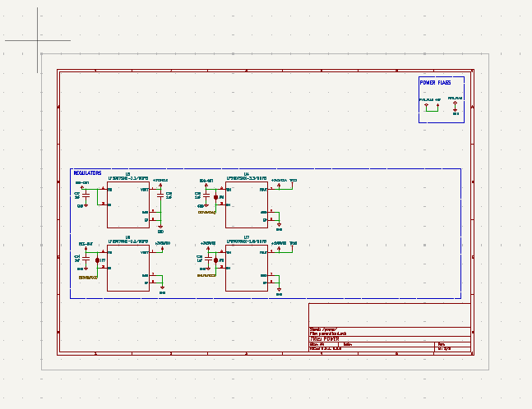
Task: Select the jumper left of U4
Action: pos(216,197)
